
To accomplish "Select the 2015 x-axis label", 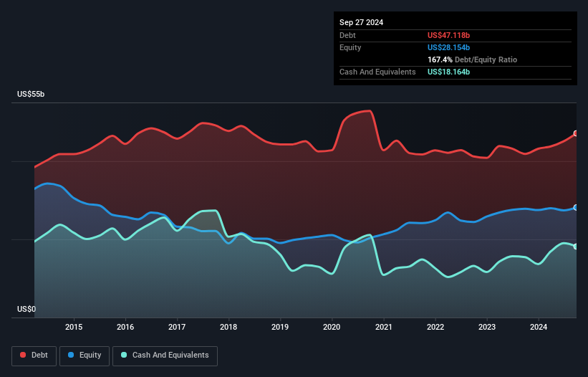I will (74, 327).
